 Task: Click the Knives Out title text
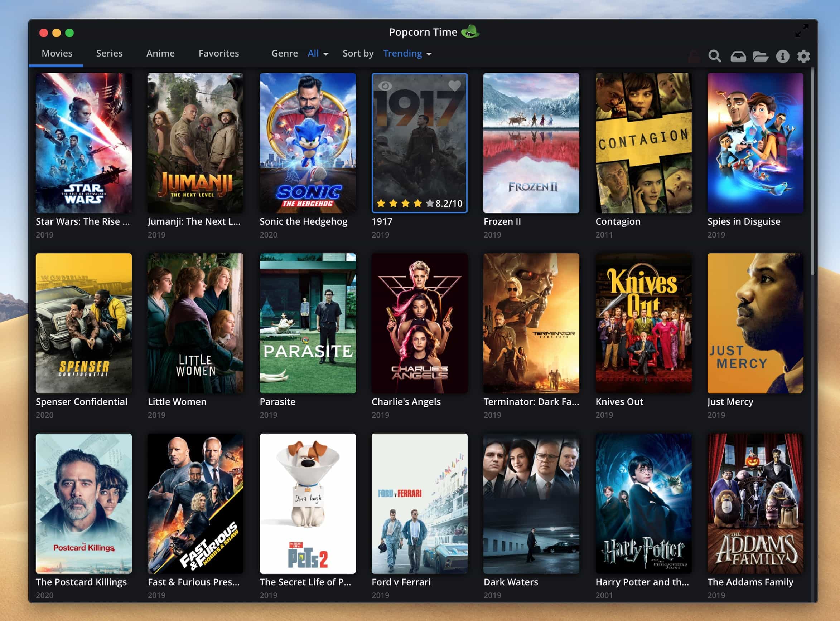point(619,401)
